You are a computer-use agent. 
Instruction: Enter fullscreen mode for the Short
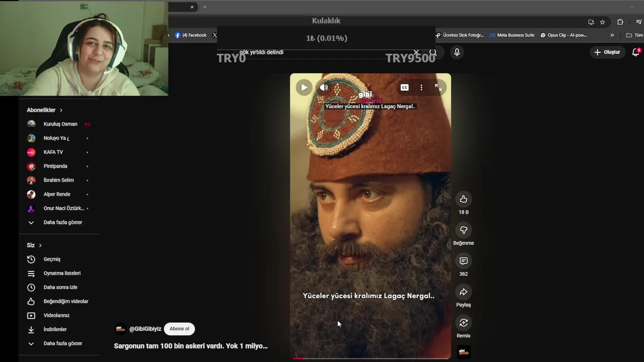click(438, 87)
